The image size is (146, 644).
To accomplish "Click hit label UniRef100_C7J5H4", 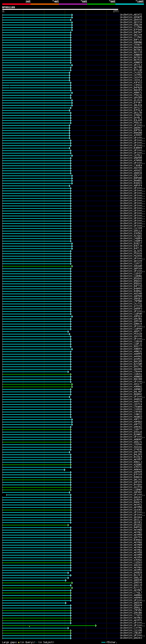I will 131,27.
